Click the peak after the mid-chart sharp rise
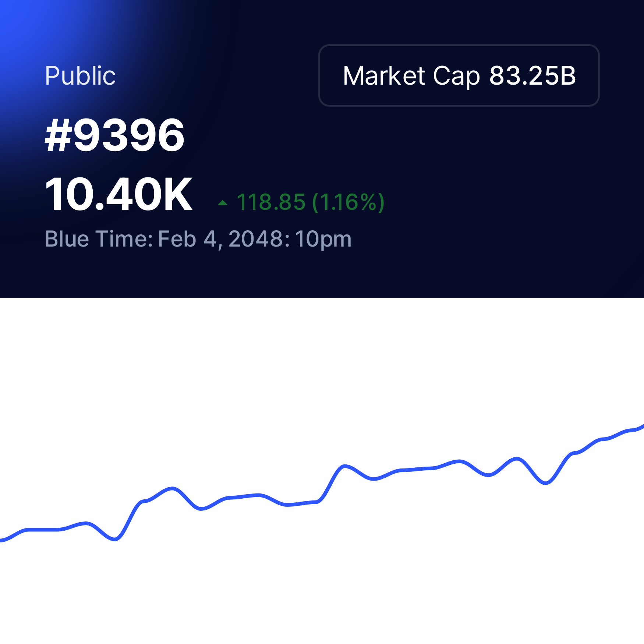The width and height of the screenshot is (644, 644). 344,466
